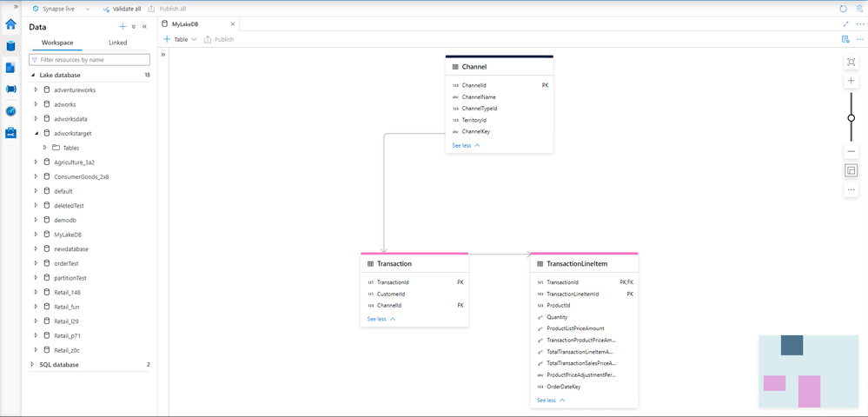The image size is (868, 417).
Task: Select the newdatabase database
Action: [x=71, y=248]
